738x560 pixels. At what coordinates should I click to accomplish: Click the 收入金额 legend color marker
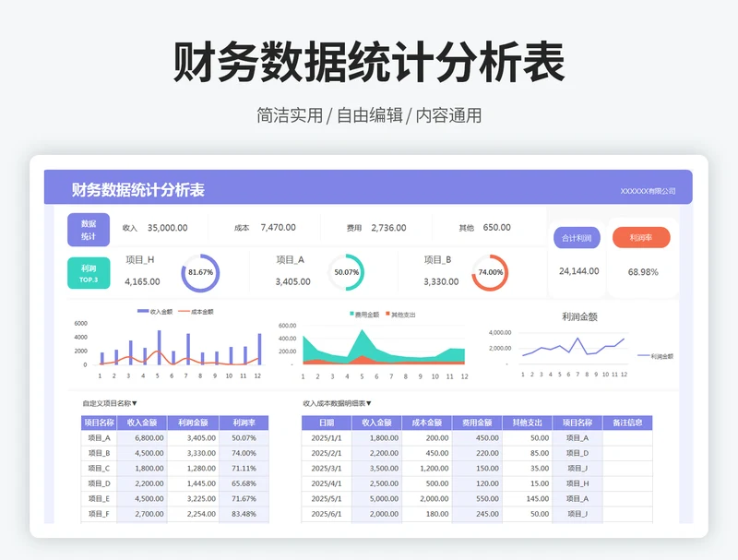[143, 312]
